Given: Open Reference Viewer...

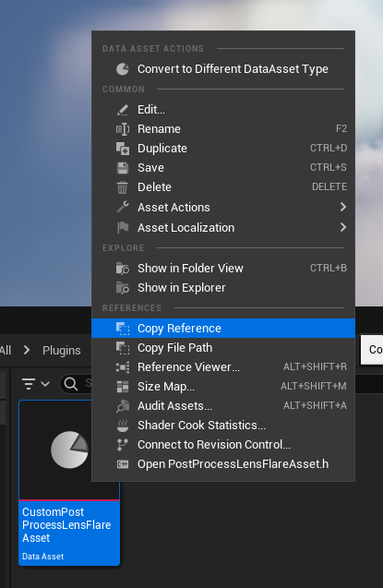Looking at the screenshot, I should [x=223, y=367].
